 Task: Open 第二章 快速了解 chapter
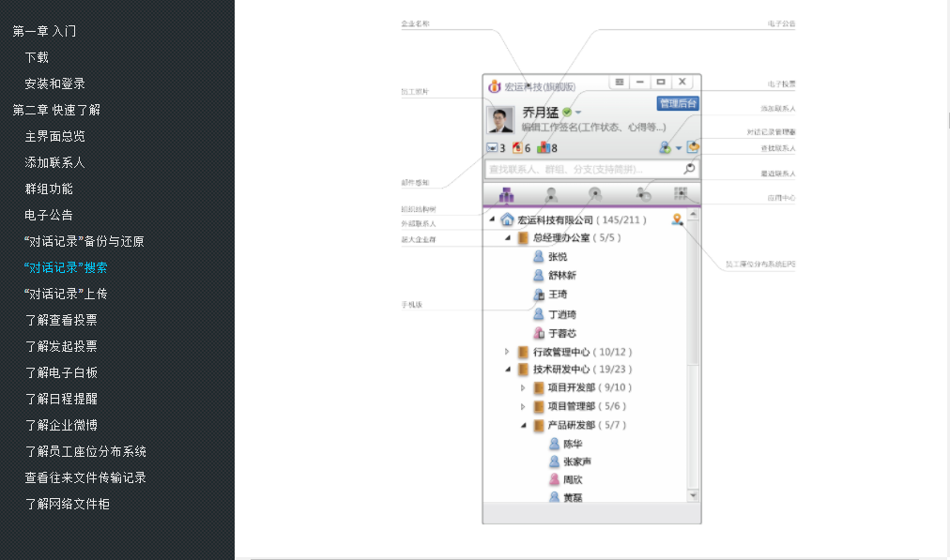pyautogui.click(x=56, y=110)
